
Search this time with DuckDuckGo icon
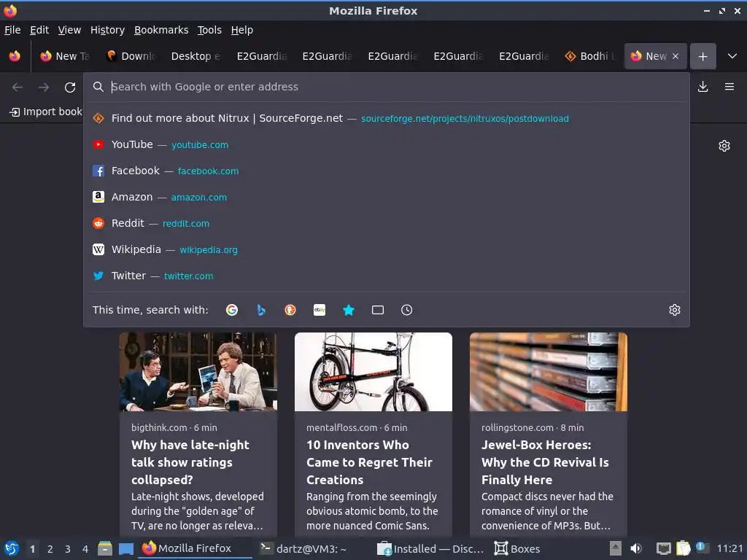click(x=290, y=310)
